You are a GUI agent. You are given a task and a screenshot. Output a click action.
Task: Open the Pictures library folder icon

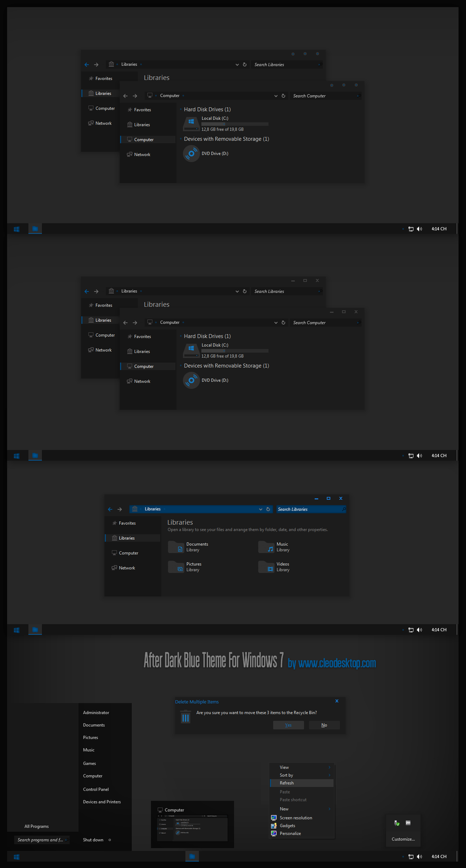coord(176,567)
